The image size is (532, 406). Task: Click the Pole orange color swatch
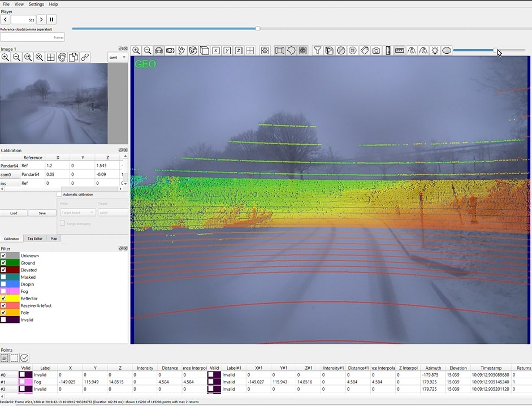[13, 313]
